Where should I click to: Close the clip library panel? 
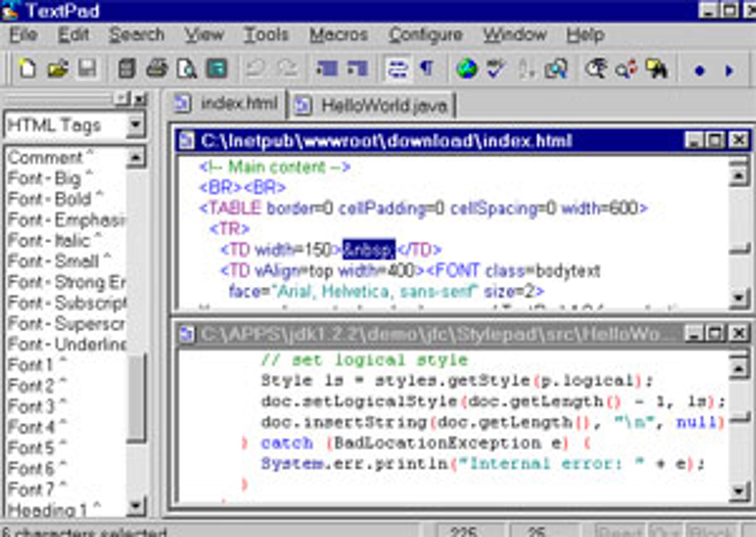pyautogui.click(x=140, y=99)
